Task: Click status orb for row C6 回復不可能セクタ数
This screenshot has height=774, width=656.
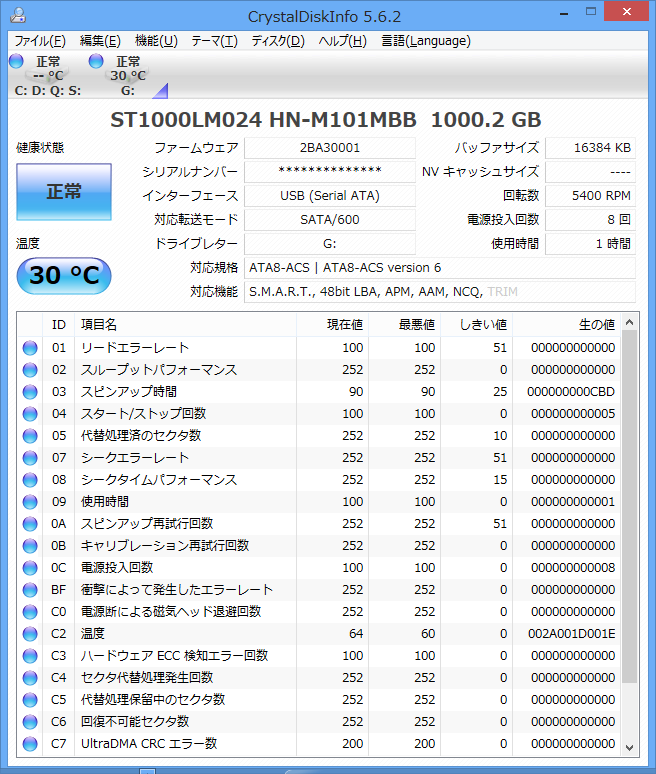Action: click(x=30, y=721)
